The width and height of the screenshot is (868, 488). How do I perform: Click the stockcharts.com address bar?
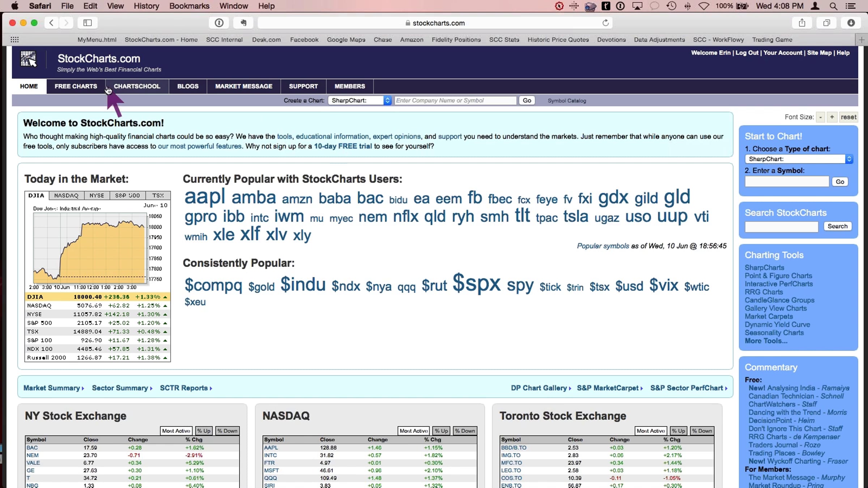[435, 23]
